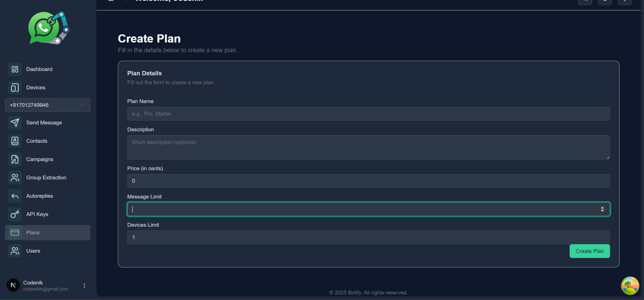
Task: Go to Devices in the sidebar
Action: pyautogui.click(x=48, y=87)
